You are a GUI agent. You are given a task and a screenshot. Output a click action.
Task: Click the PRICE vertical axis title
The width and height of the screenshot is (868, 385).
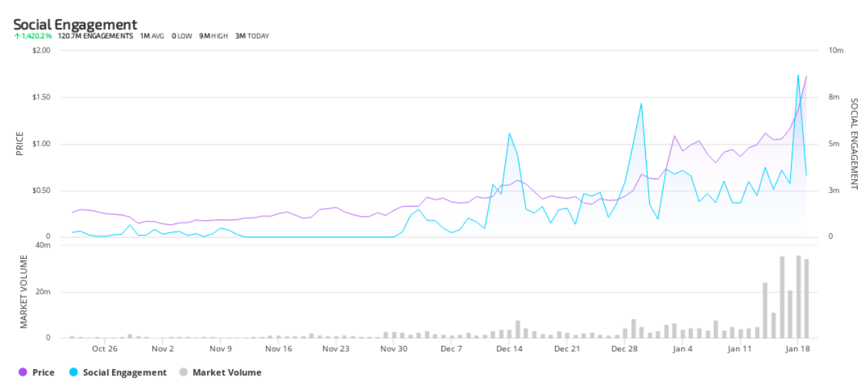click(20, 144)
